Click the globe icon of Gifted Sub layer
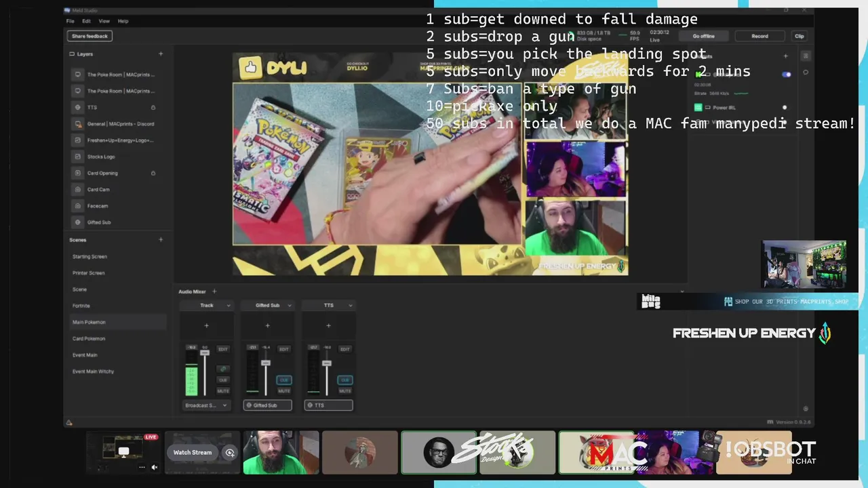 point(77,222)
